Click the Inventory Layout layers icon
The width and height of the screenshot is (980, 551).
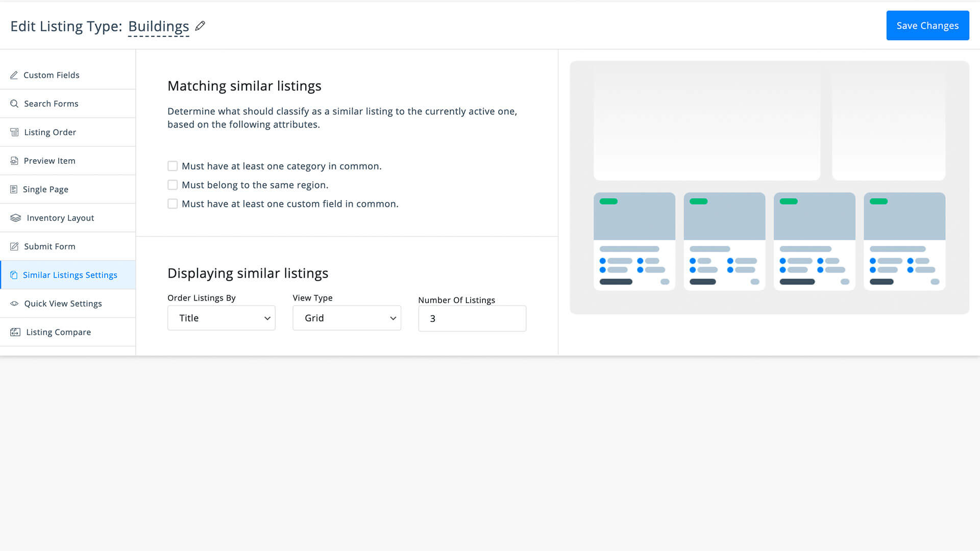click(16, 218)
